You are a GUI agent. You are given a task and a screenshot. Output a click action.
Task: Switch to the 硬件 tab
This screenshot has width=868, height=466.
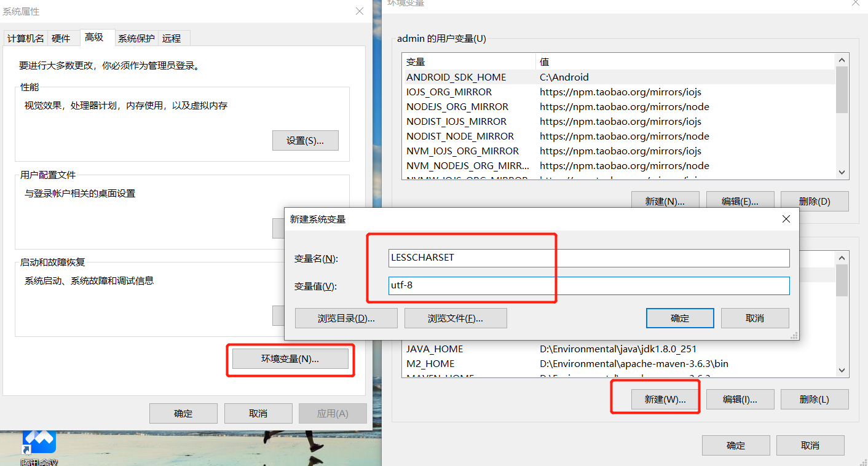tap(61, 38)
